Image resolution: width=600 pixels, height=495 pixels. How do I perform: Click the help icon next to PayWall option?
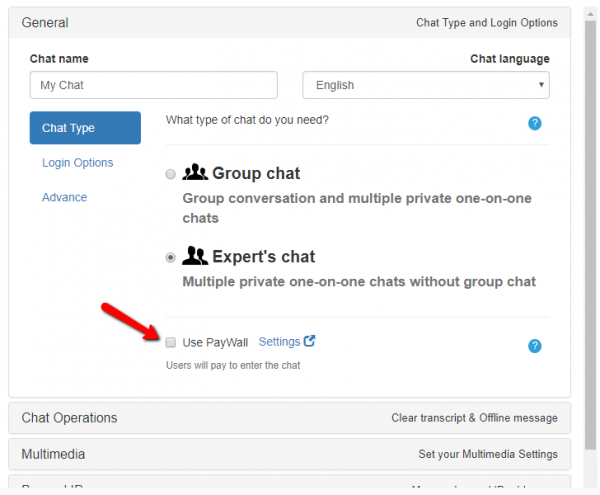click(x=534, y=346)
